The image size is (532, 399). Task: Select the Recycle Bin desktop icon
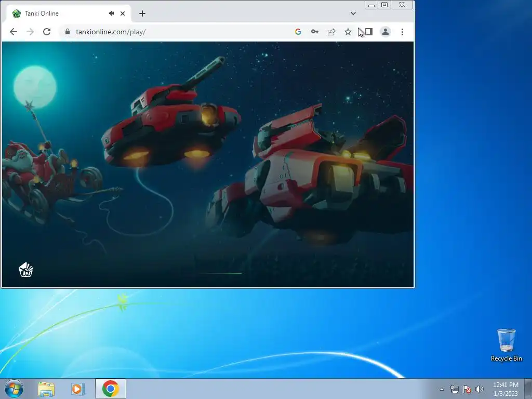click(506, 345)
